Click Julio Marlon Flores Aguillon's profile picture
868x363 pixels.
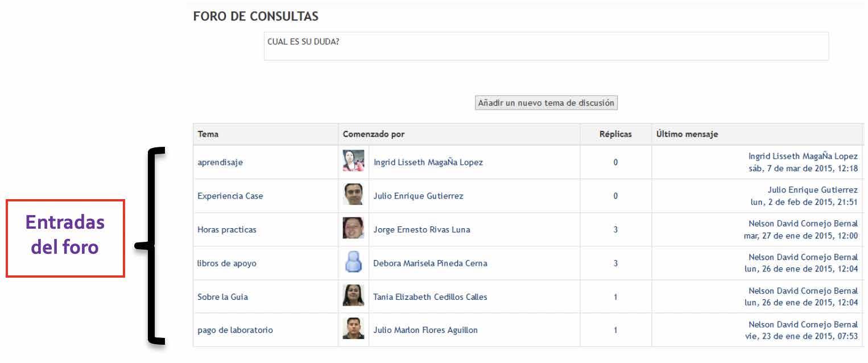(353, 329)
